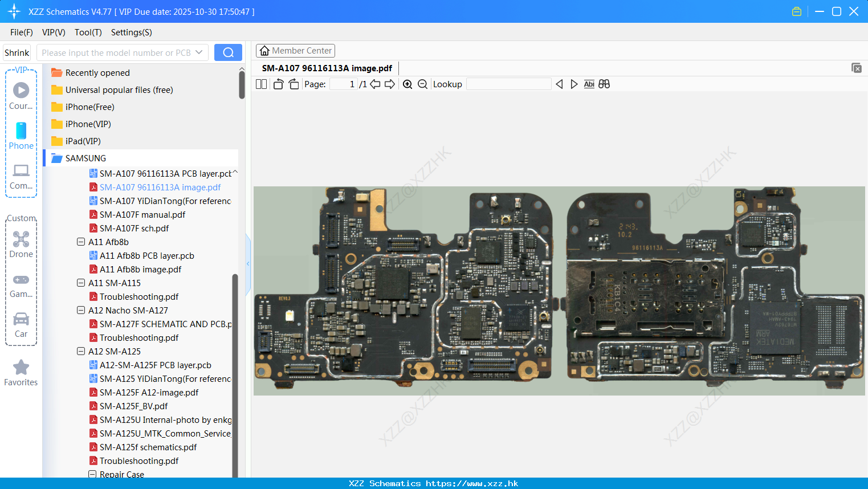The width and height of the screenshot is (868, 489).
Task: Click the upper file list scrollbar thumb
Action: click(242, 85)
